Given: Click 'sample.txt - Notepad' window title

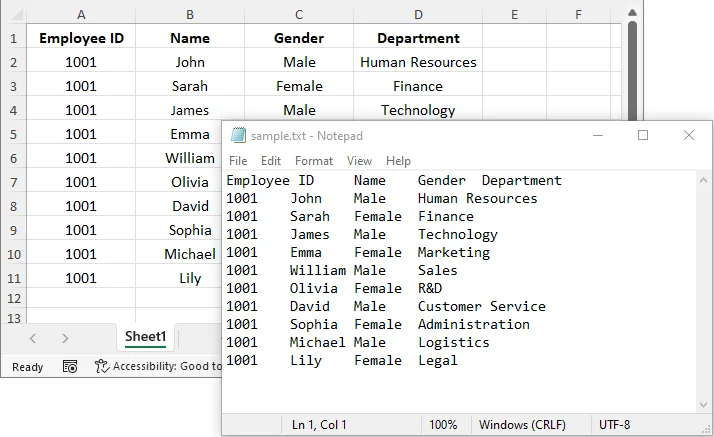Looking at the screenshot, I should click(307, 136).
